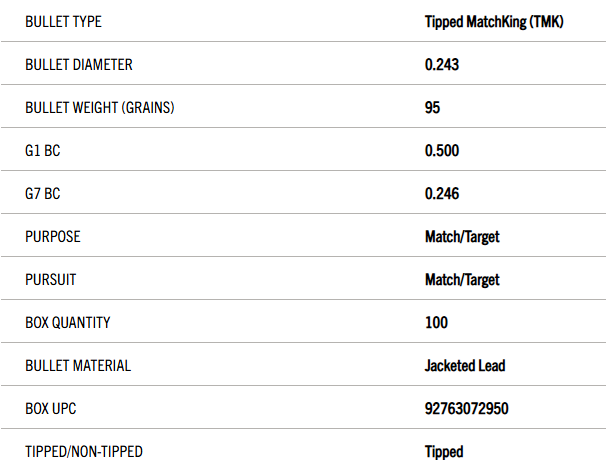Select the UPC number 92763072950
This screenshot has width=606, height=471.
(466, 409)
